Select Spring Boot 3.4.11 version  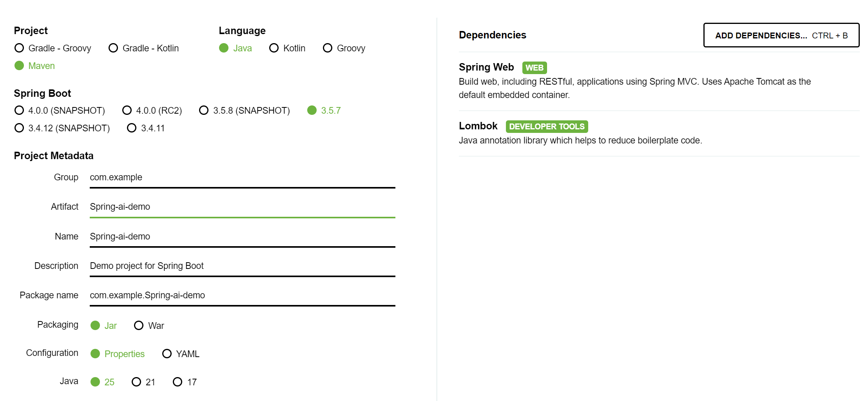(132, 128)
